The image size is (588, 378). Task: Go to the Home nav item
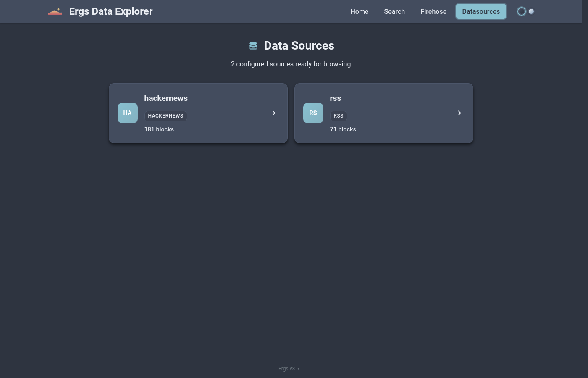tap(359, 12)
